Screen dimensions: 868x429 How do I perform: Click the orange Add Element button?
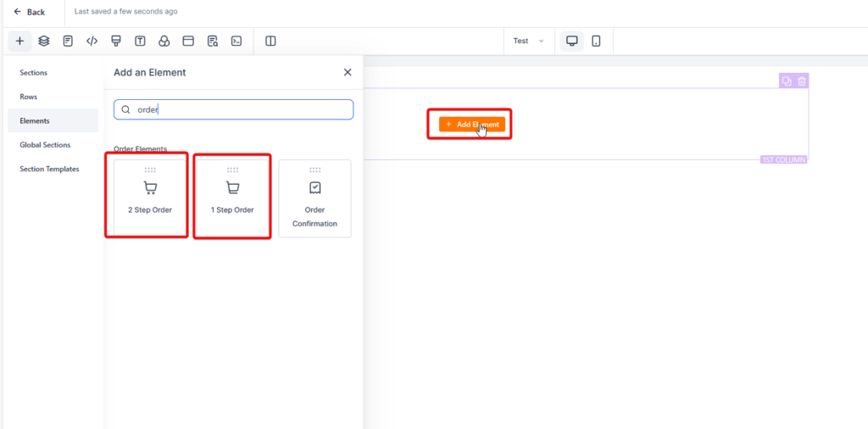(x=471, y=125)
